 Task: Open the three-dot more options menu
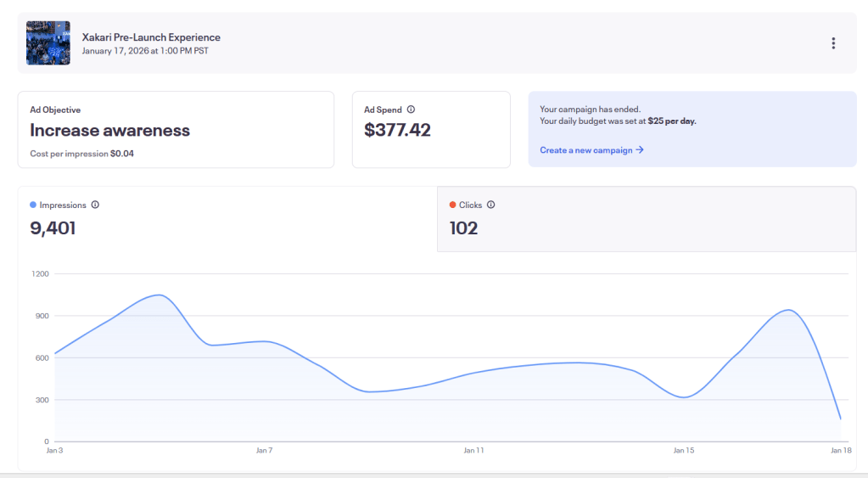[833, 43]
